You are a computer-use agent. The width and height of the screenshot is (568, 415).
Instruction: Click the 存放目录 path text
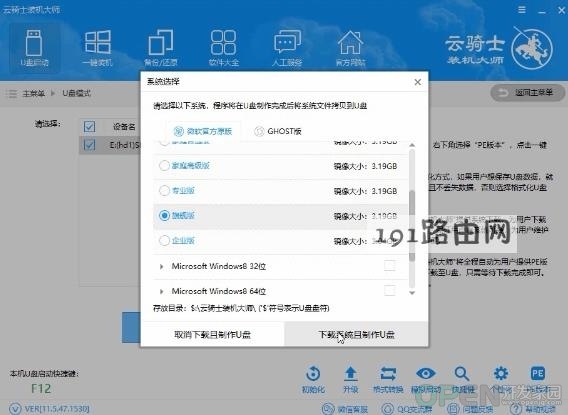pos(241,308)
